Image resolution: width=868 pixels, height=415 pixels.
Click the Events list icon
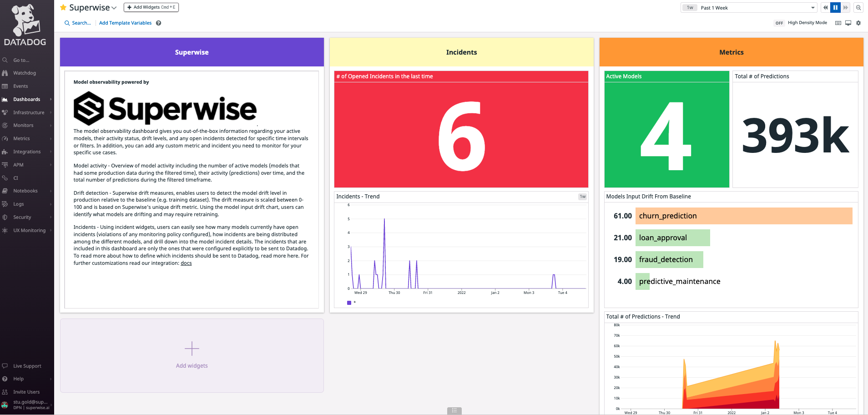pyautogui.click(x=5, y=86)
